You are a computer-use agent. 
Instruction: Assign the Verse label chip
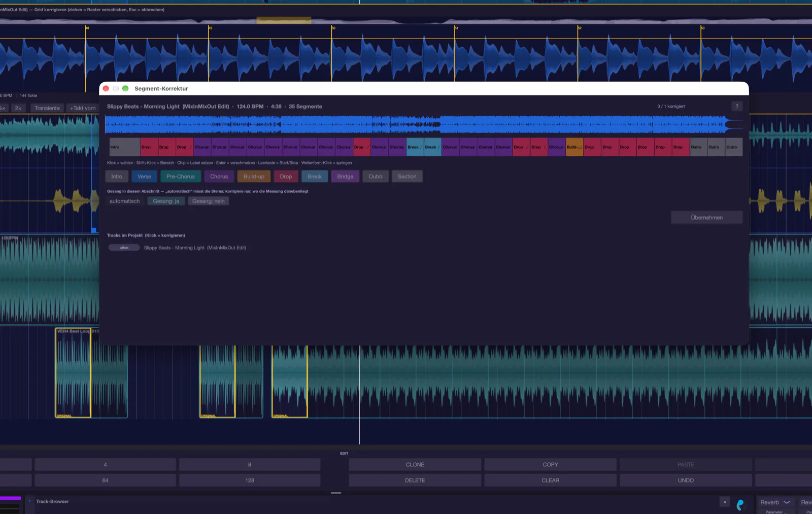pos(144,177)
